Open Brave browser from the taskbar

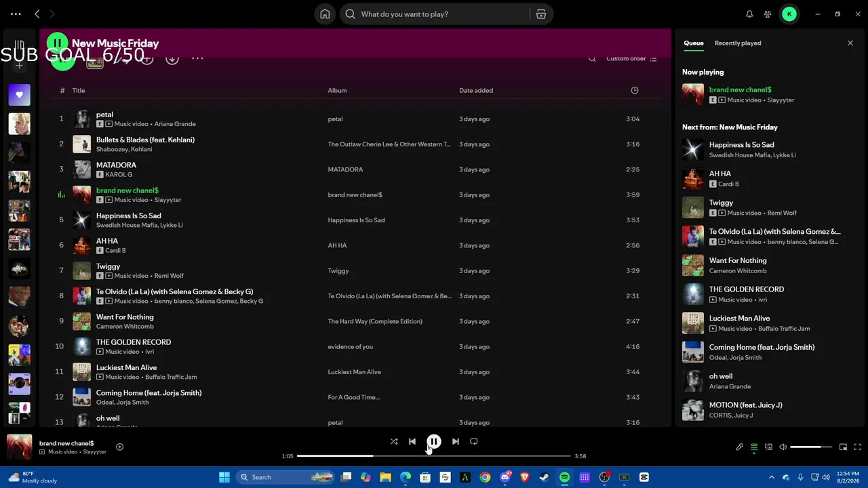[525, 477]
